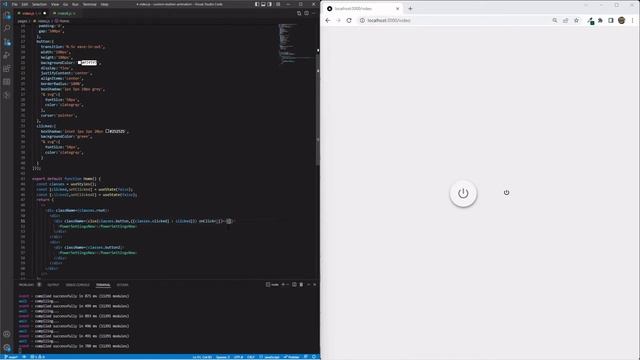Open the Explorer view in VS Code
This screenshot has width=640, height=360.
[x=7, y=16]
